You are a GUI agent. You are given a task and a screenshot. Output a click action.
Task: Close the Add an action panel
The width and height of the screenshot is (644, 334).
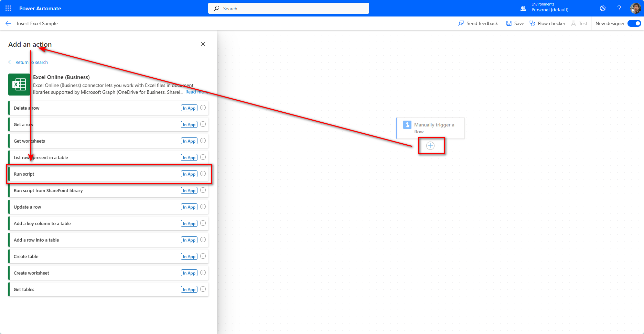pyautogui.click(x=203, y=44)
